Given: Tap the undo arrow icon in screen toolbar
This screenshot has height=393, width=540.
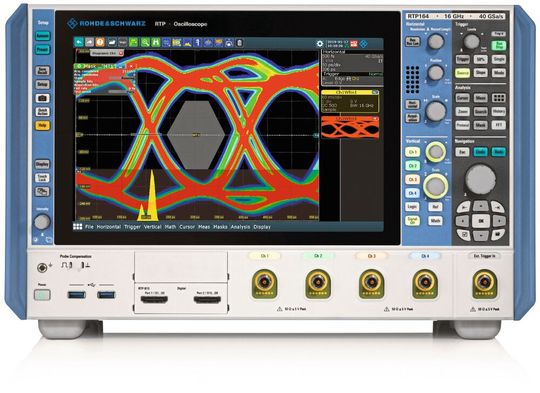Looking at the screenshot, I should pyautogui.click(x=79, y=42).
